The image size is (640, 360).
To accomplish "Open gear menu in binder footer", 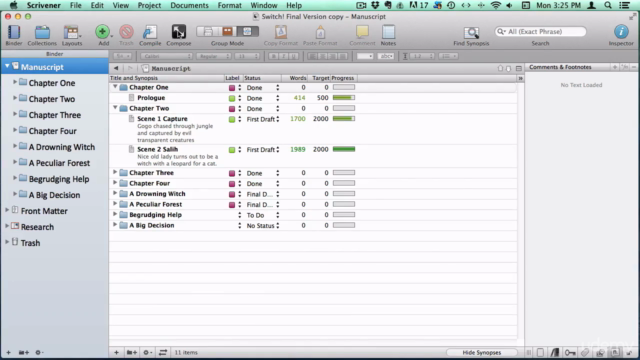I will (39, 352).
